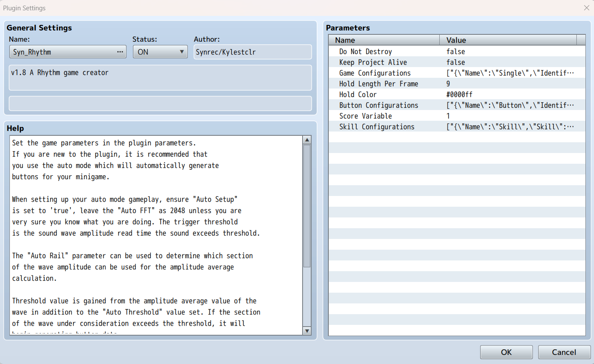Select the Keep Project Alive parameter

coord(457,62)
